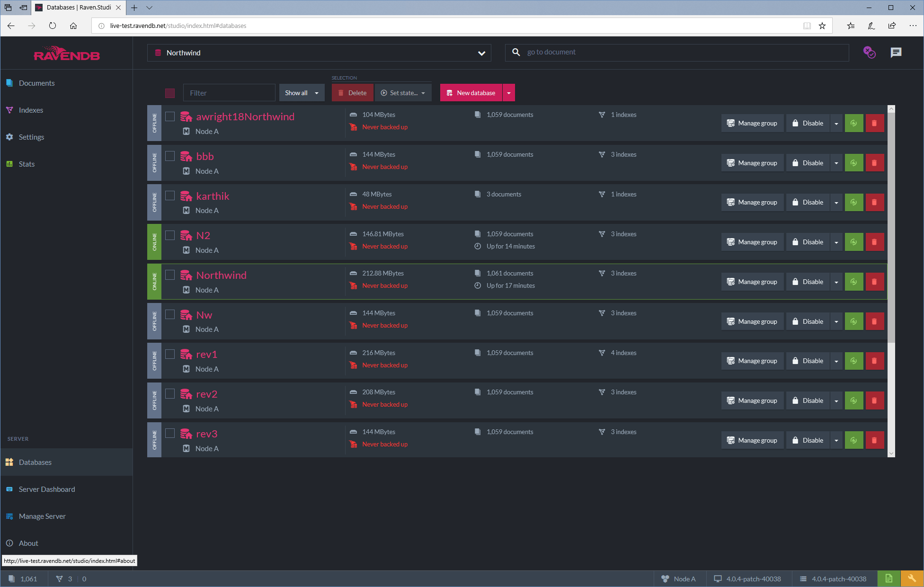Viewport: 924px width, 587px height.
Task: Toggle the select-all databases checkbox
Action: (x=170, y=93)
